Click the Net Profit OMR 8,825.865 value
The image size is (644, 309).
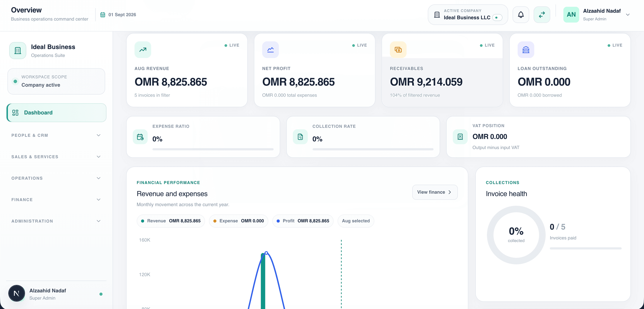[298, 82]
